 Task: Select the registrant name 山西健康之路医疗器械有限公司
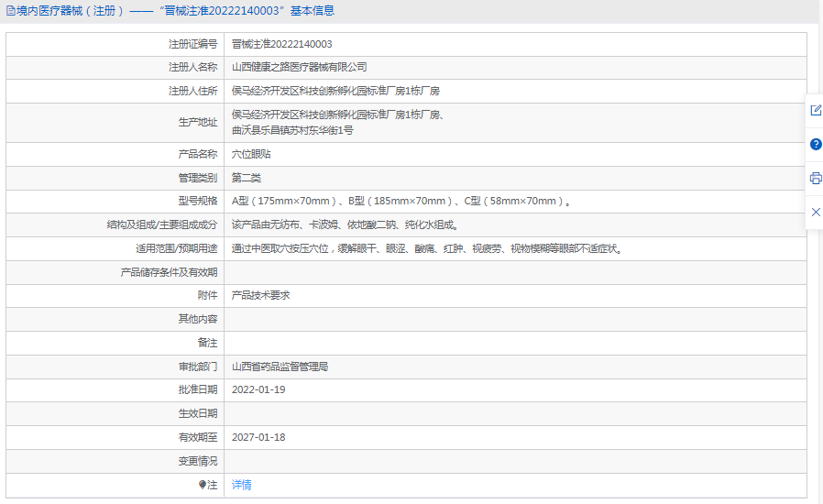pos(299,67)
